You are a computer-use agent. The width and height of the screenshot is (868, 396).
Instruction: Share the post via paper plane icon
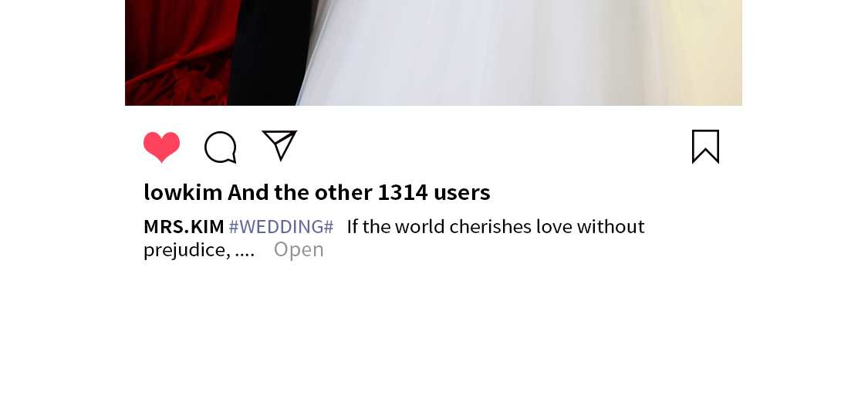(x=279, y=145)
